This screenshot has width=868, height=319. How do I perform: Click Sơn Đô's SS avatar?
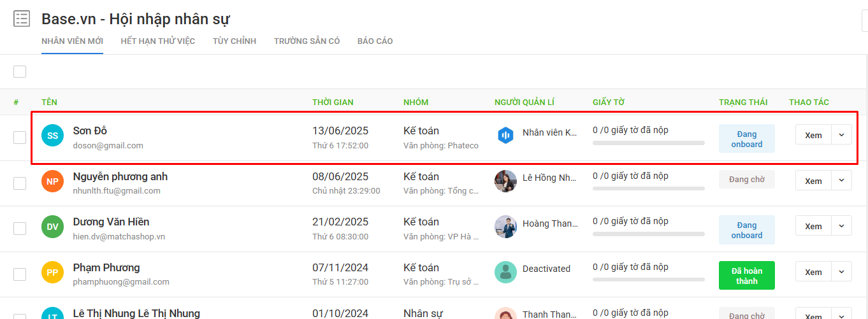coord(52,136)
